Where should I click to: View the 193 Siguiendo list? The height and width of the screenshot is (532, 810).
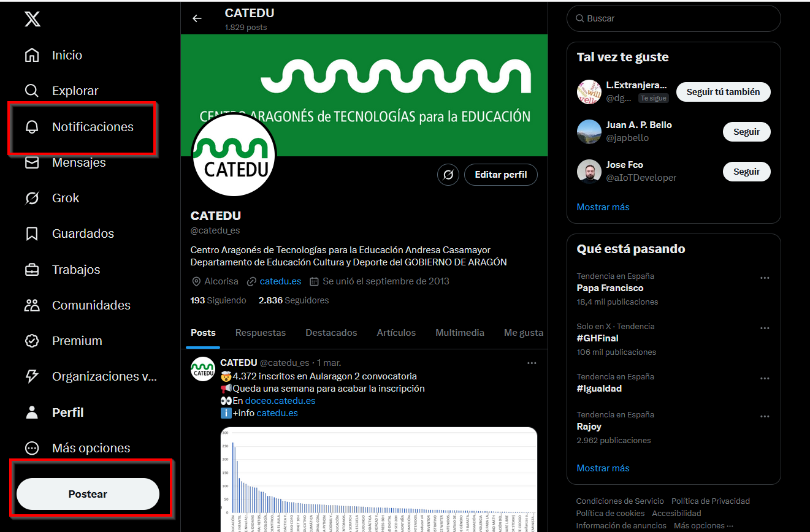218,300
